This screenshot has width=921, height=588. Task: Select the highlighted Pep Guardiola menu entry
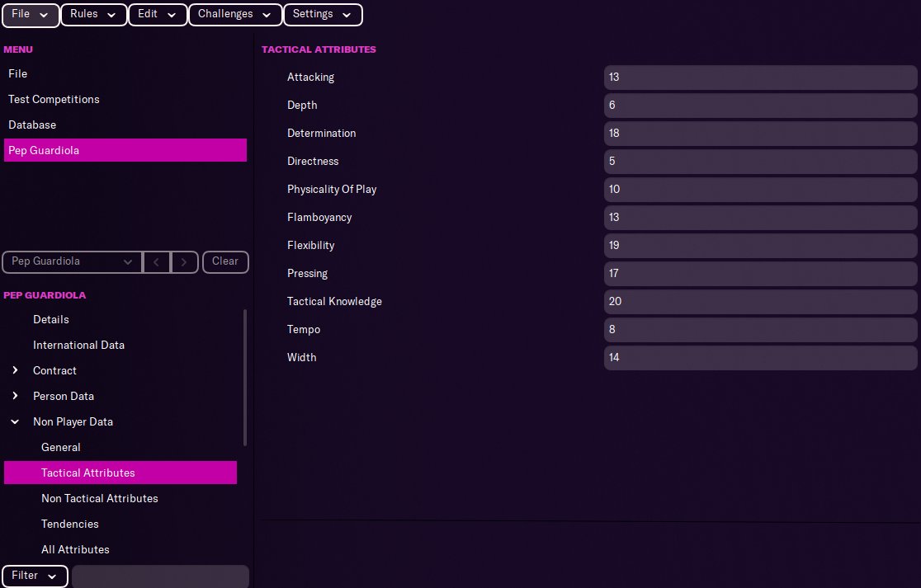pos(125,150)
